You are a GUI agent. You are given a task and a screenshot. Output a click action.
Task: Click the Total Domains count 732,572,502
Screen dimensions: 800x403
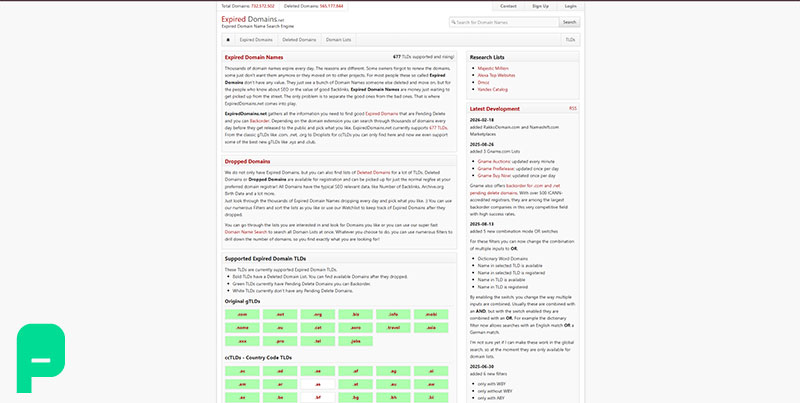[x=263, y=6]
